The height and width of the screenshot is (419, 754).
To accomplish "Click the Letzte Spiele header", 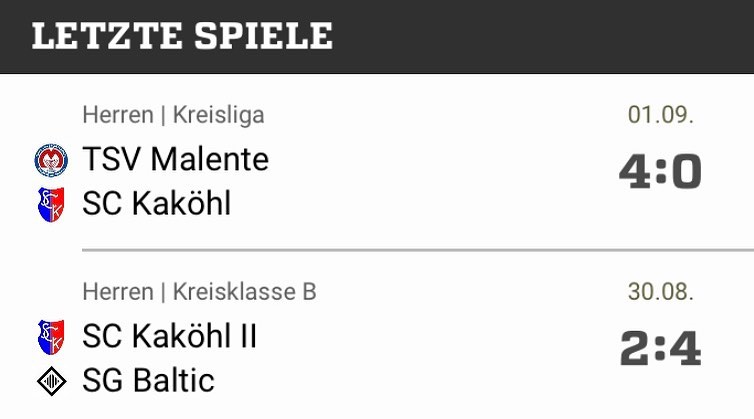I will coord(182,36).
